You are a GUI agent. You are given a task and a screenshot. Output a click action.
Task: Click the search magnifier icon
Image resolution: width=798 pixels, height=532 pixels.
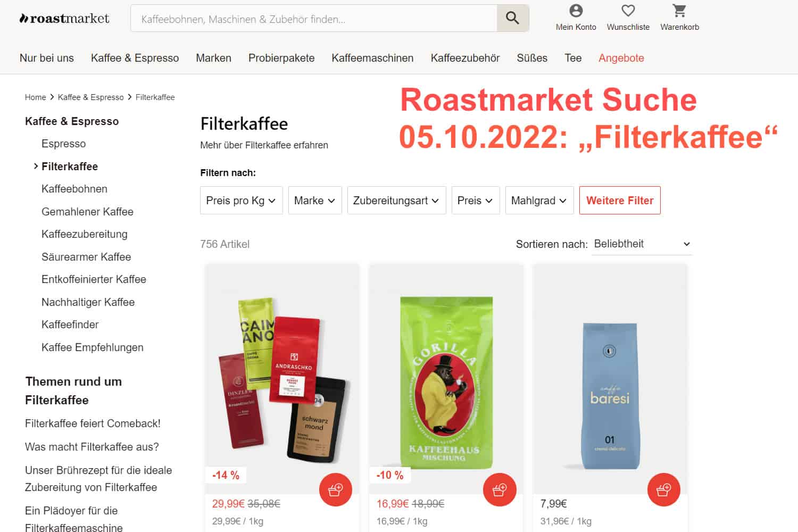click(x=512, y=18)
